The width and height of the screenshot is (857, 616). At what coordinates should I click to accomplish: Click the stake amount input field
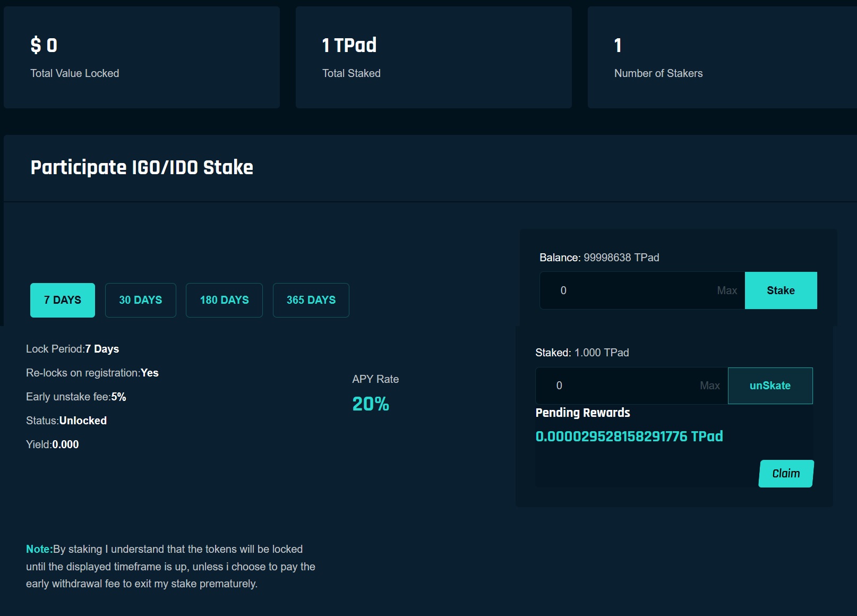[x=627, y=290]
